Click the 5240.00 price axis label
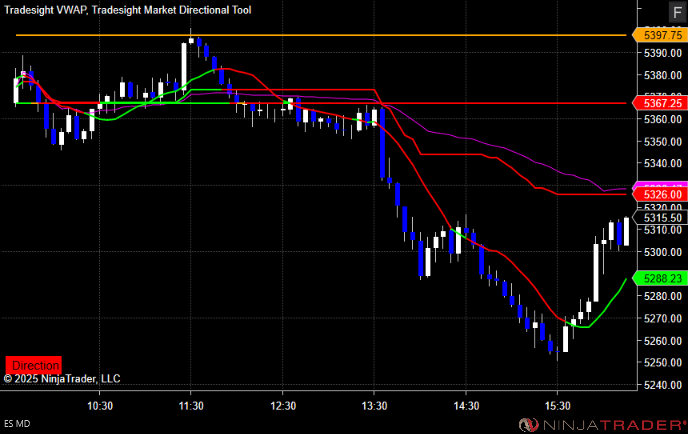This screenshot has width=688, height=434. pyautogui.click(x=663, y=385)
